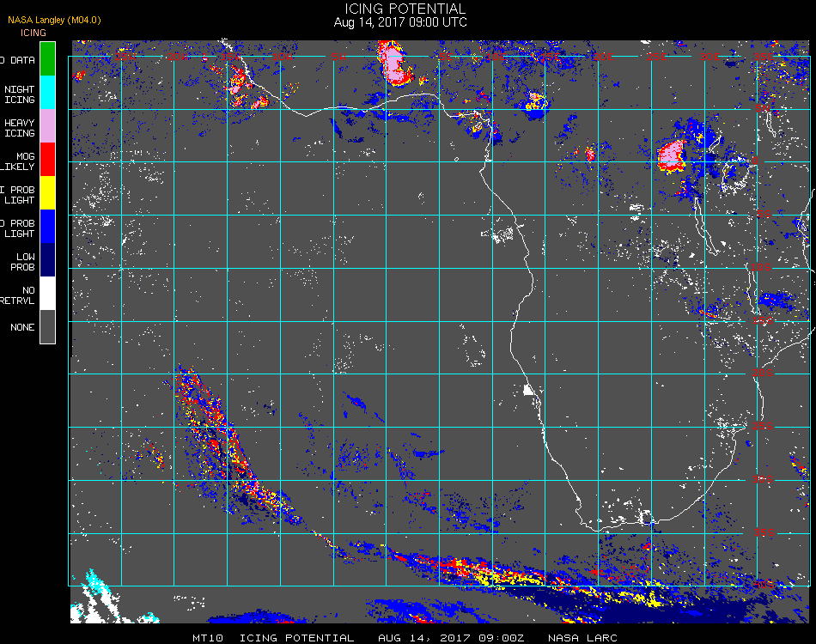Click the 'NASA Langley (M04.0)' label

pyautogui.click(x=54, y=20)
